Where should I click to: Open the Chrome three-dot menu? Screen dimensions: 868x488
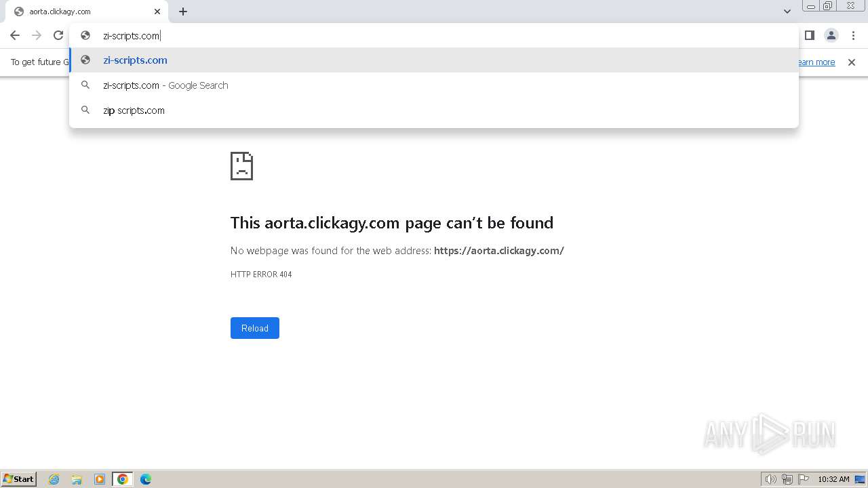click(x=853, y=35)
